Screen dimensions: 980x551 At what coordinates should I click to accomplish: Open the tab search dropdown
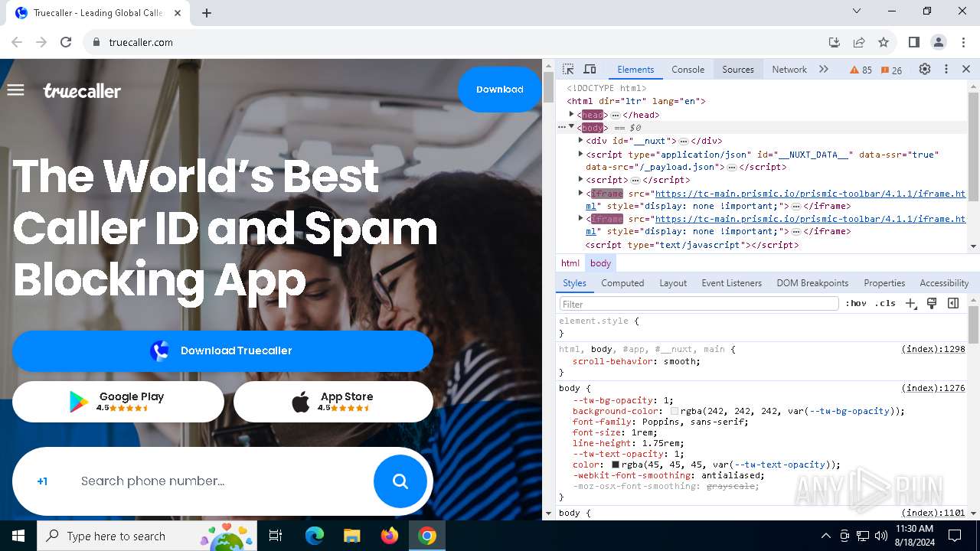[x=857, y=11]
